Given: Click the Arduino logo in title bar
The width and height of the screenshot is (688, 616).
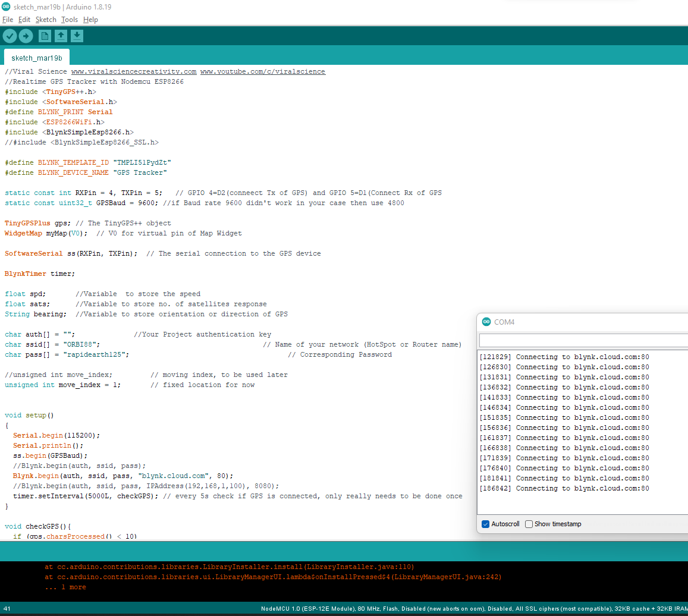Looking at the screenshot, I should [x=6, y=7].
